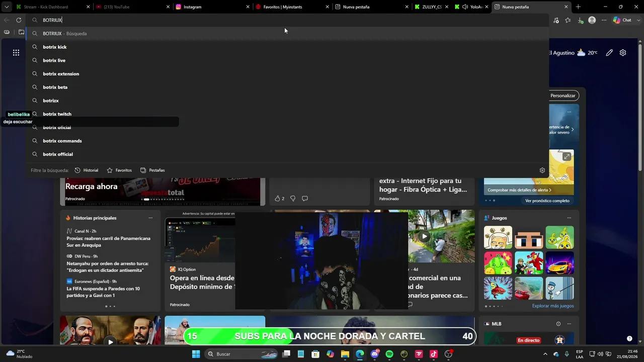Choose the 'botrix kick' suggestion
Image resolution: width=644 pixels, height=362 pixels.
coord(287,47)
